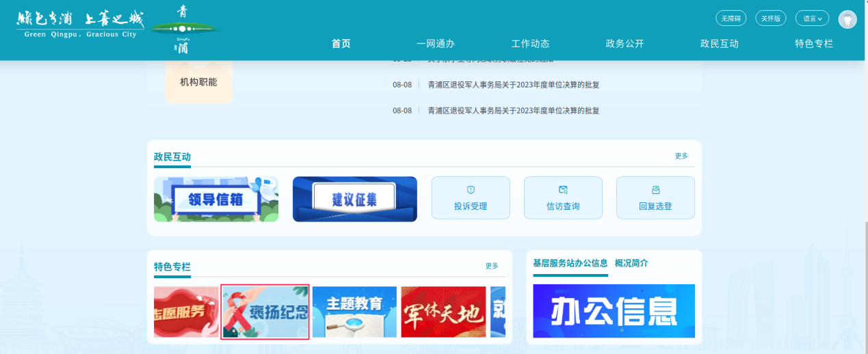Switch to the 概况简介 tab
This screenshot has height=354, width=868.
tap(631, 263)
